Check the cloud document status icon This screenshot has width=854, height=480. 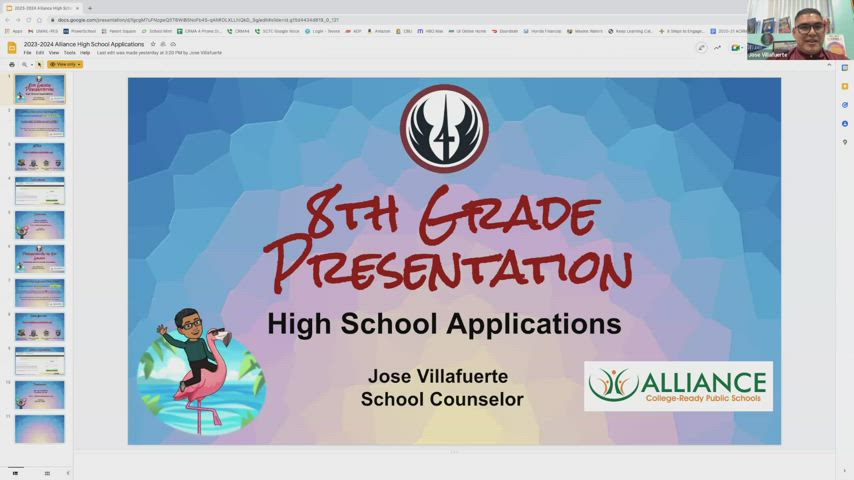click(x=173, y=44)
